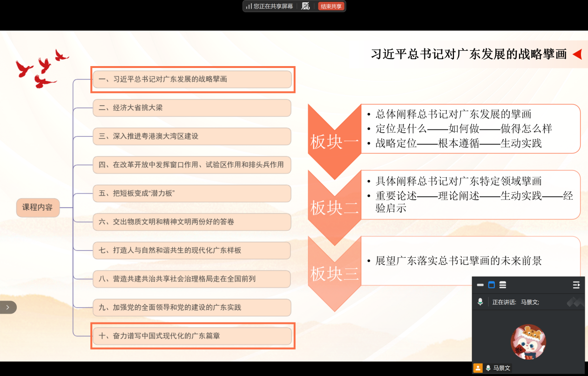588x376 pixels.
Task: Switch video panel to single-speaker view
Action: pyautogui.click(x=491, y=285)
